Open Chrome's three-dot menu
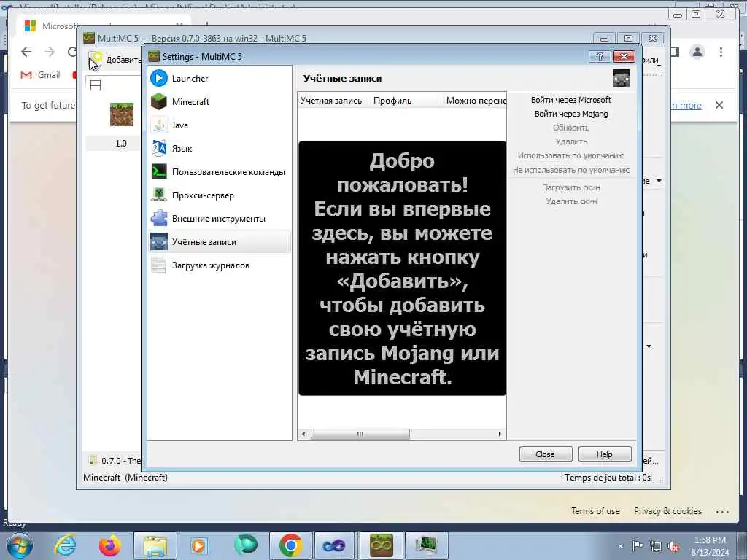This screenshot has height=560, width=747. pos(721,52)
